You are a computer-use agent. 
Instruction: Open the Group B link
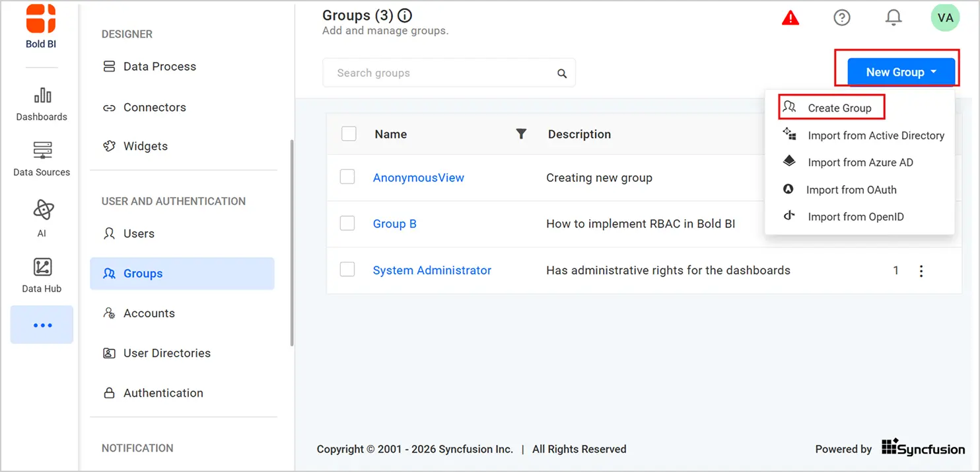(395, 224)
